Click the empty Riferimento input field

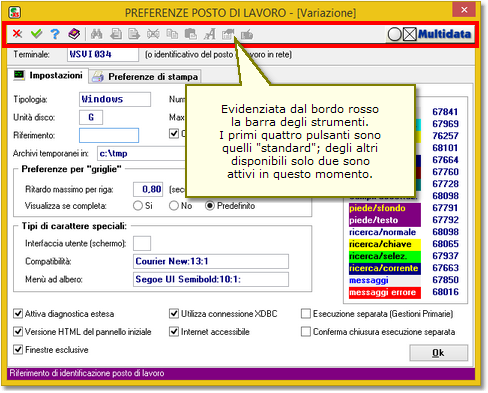(x=109, y=135)
